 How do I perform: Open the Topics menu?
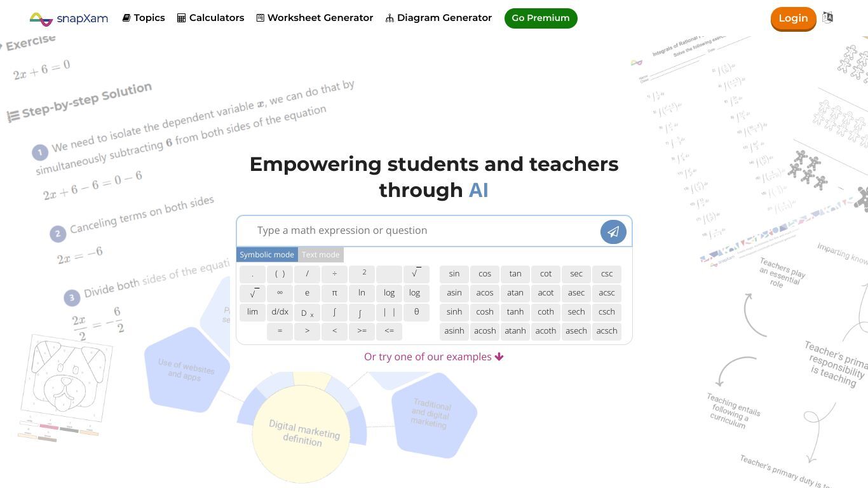click(144, 18)
